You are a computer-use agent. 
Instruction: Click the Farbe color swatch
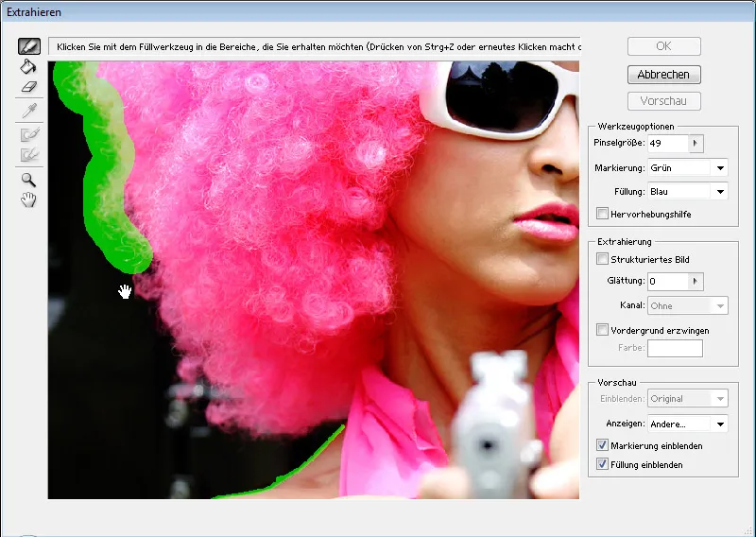pos(675,348)
